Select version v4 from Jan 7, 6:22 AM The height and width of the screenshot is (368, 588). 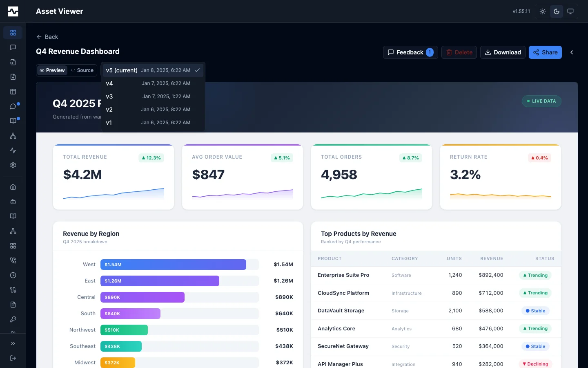pos(153,83)
